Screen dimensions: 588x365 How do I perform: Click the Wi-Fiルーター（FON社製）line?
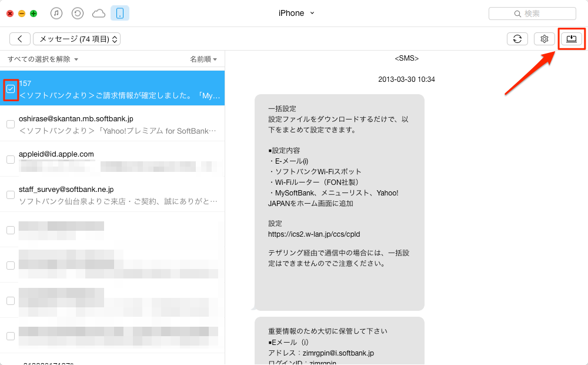pyautogui.click(x=314, y=182)
